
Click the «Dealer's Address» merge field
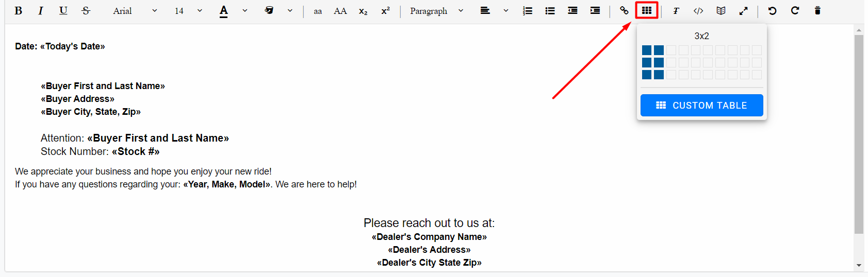pyautogui.click(x=429, y=250)
